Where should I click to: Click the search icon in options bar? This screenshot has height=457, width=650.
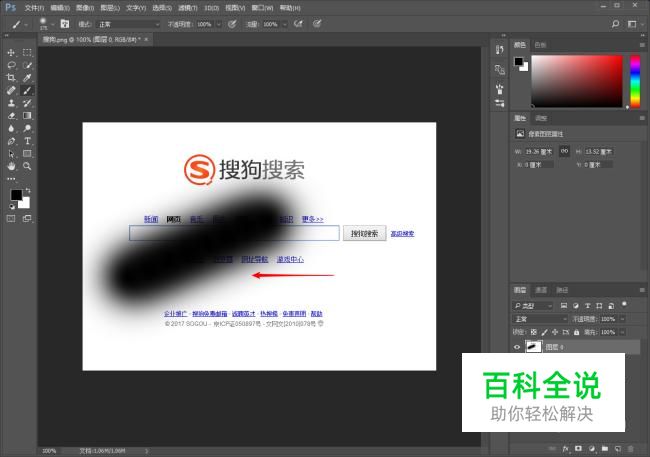tap(616, 24)
